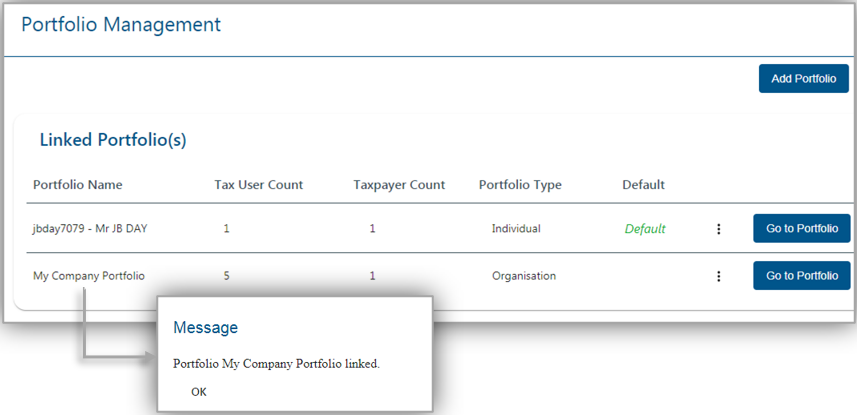Select the Taxpayer Count column header
857x415 pixels.
pyautogui.click(x=399, y=185)
